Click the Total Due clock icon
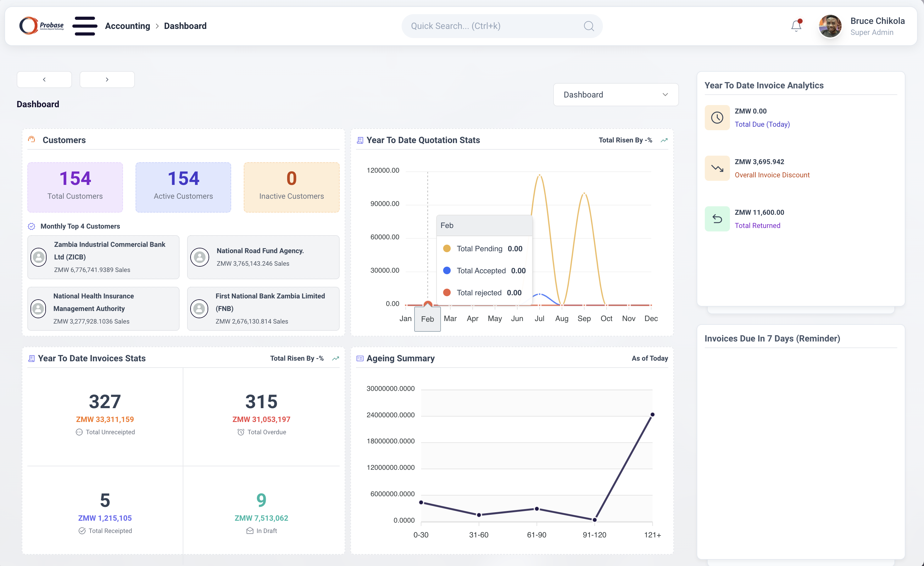This screenshot has height=566, width=924. point(717,118)
